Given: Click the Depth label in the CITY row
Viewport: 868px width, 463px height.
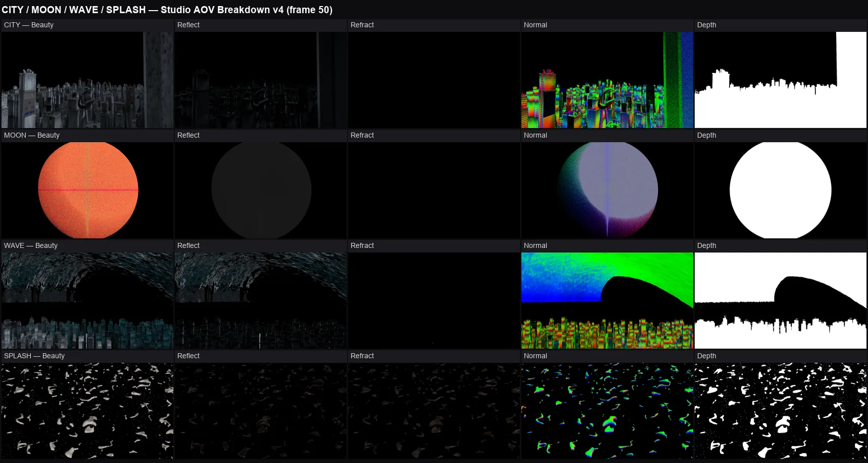Looking at the screenshot, I should click(x=707, y=25).
